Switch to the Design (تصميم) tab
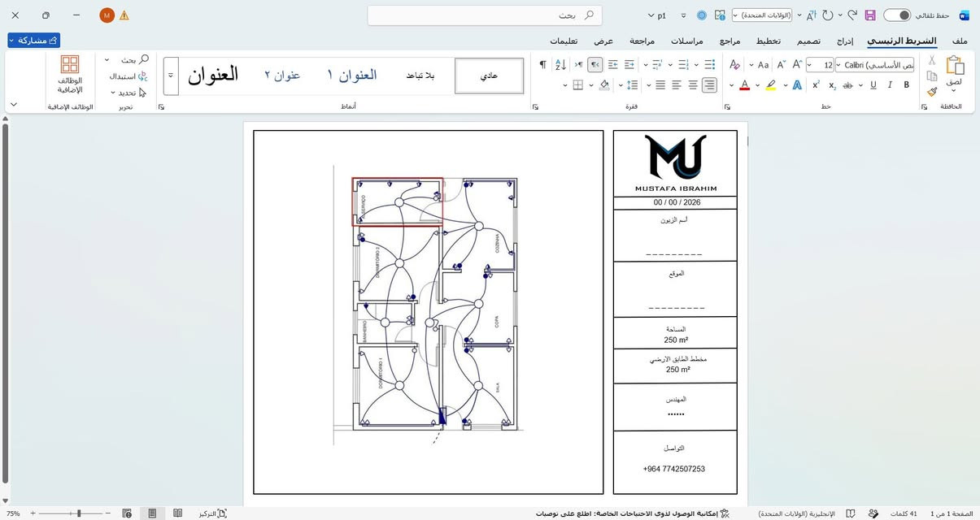This screenshot has height=520, width=980. coord(808,41)
